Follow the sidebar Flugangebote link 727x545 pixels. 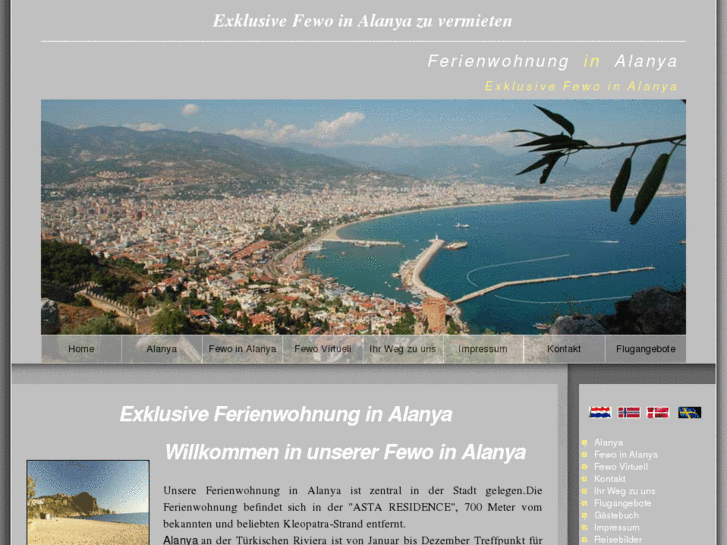coord(623,503)
